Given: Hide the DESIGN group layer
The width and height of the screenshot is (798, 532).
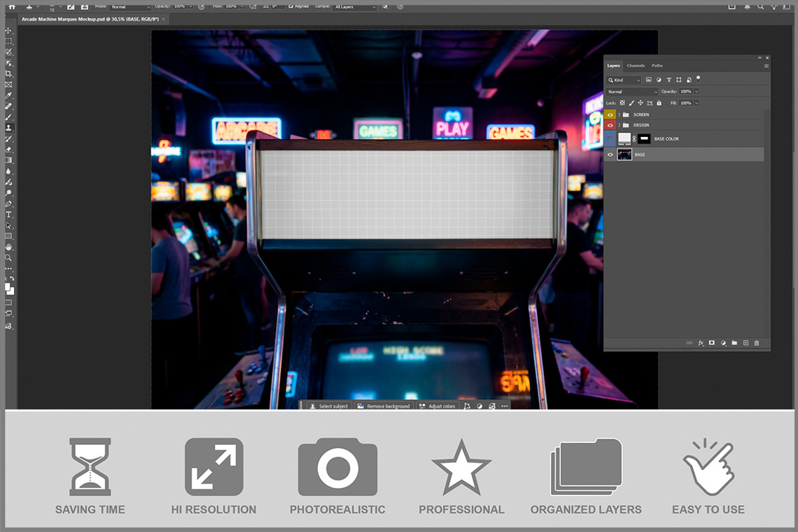Looking at the screenshot, I should pos(610,125).
